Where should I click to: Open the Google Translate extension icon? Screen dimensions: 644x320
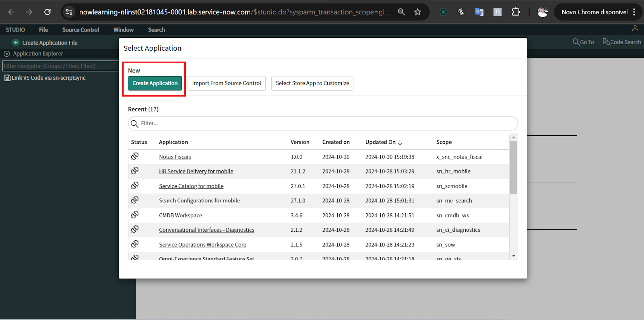tap(479, 12)
